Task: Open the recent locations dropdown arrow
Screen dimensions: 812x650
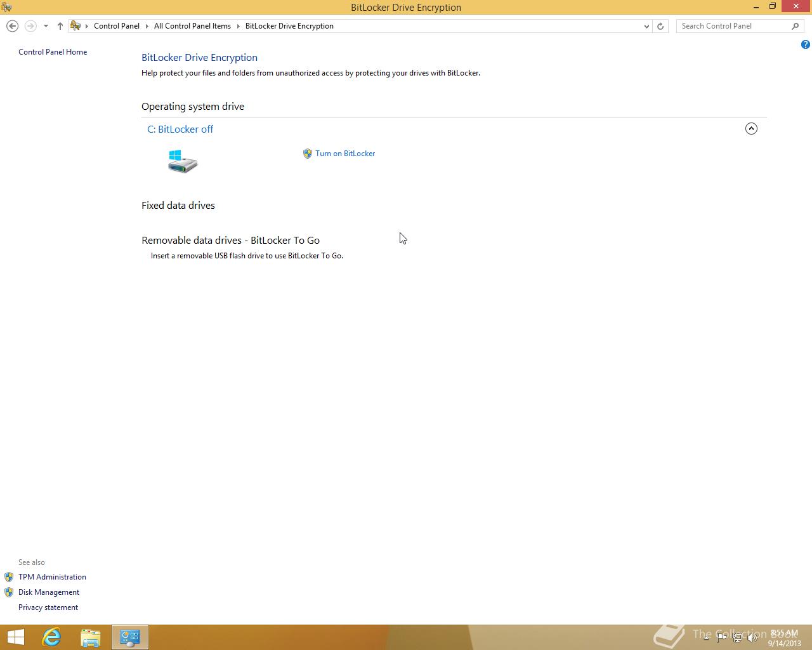Action: [46, 26]
